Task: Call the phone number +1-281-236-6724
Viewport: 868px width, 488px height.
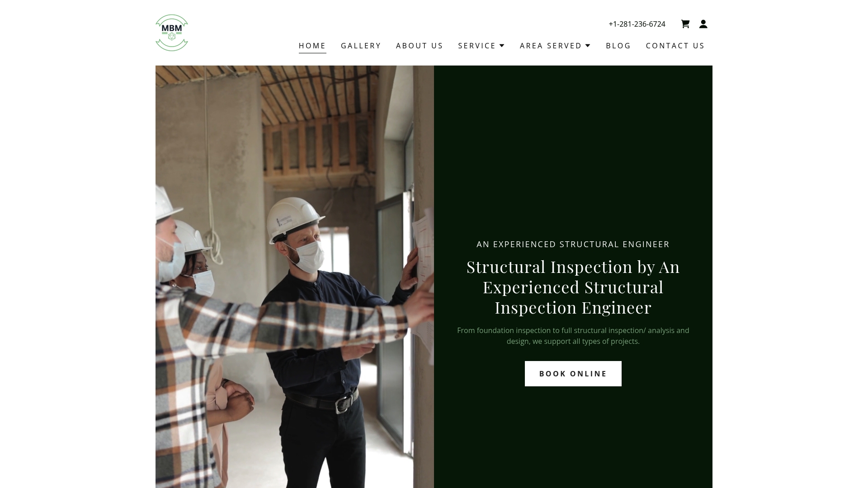Action: [637, 24]
